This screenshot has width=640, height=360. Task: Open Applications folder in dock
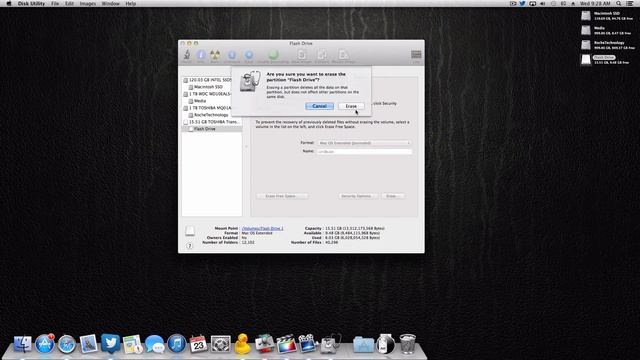point(363,345)
